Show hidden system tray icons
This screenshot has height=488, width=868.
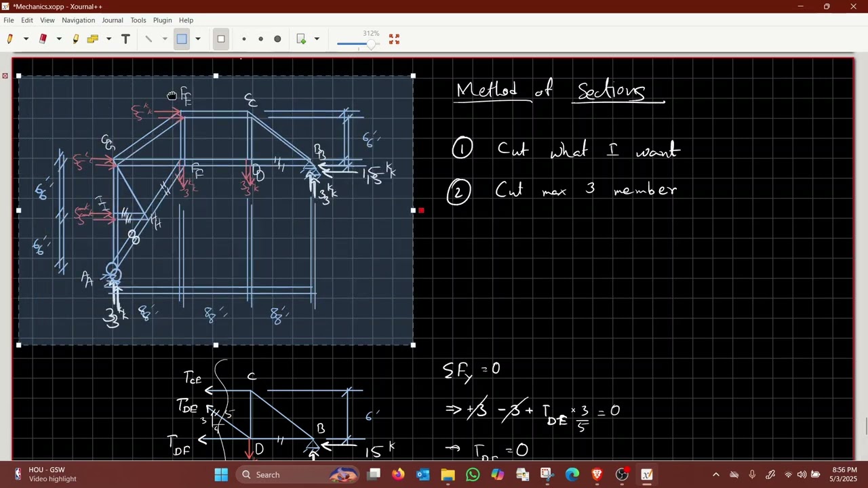(x=716, y=474)
